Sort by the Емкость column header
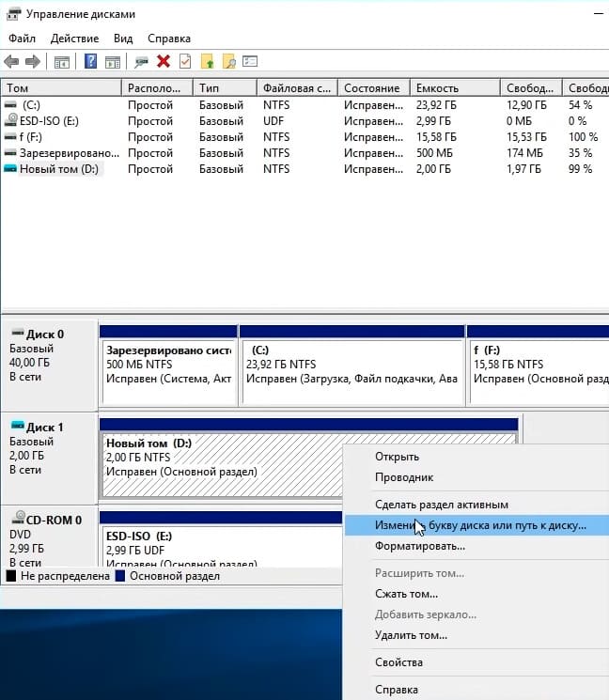The height and width of the screenshot is (700, 609). coord(455,88)
